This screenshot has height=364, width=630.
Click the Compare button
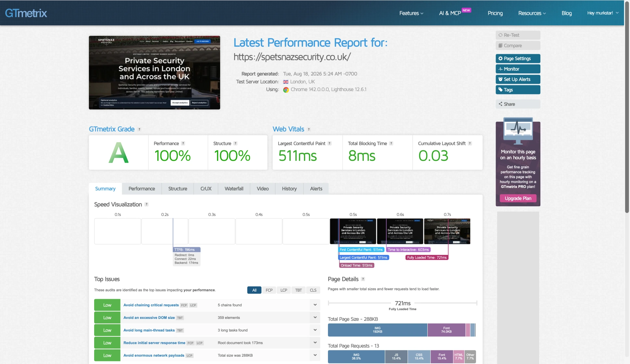tap(518, 46)
